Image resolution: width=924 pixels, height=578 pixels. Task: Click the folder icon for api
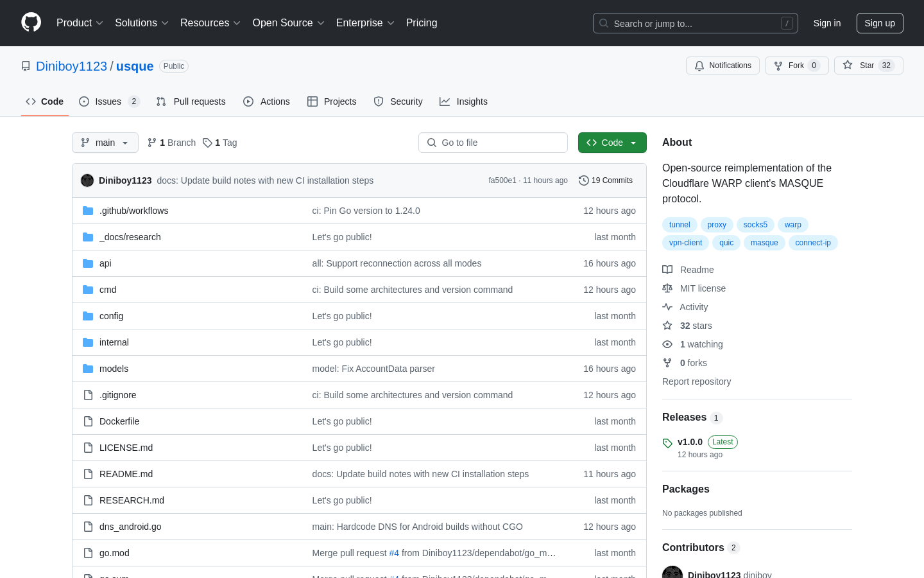tap(88, 263)
